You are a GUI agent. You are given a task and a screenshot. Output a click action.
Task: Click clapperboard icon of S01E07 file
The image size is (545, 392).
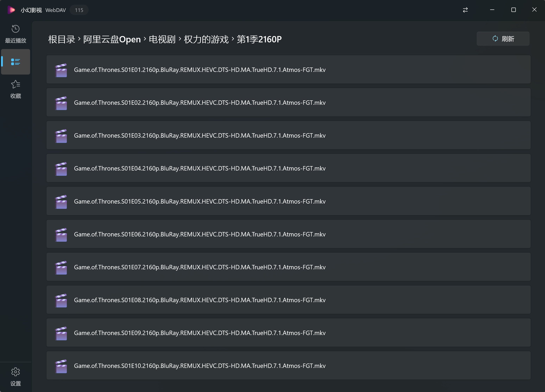[x=61, y=267]
